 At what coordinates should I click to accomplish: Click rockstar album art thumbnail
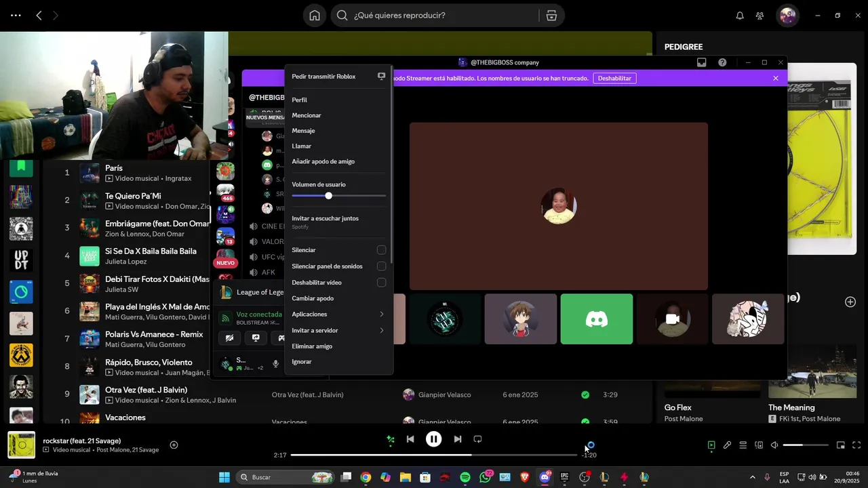[22, 445]
